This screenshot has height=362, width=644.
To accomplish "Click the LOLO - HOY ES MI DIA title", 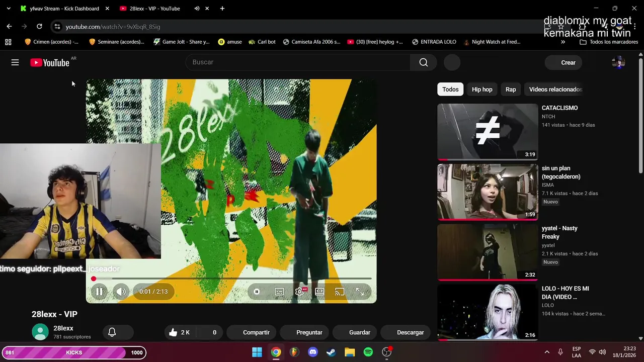I will 565,293.
